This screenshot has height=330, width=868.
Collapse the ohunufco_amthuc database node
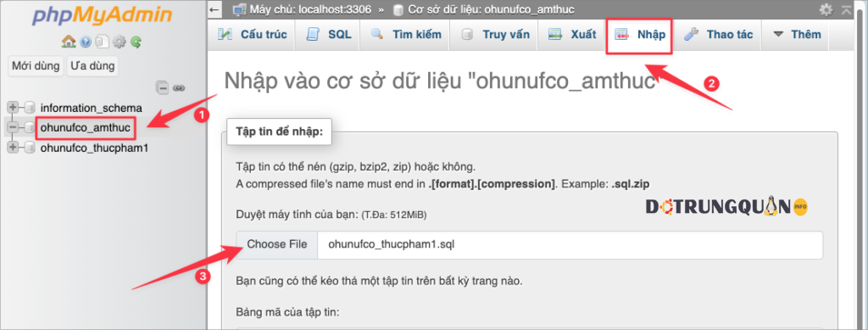coord(13,127)
